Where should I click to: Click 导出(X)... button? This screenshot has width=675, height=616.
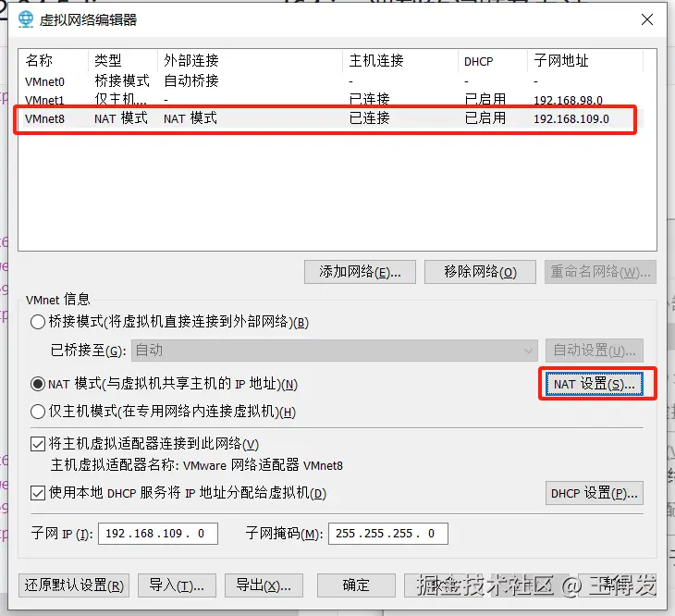tap(264, 585)
